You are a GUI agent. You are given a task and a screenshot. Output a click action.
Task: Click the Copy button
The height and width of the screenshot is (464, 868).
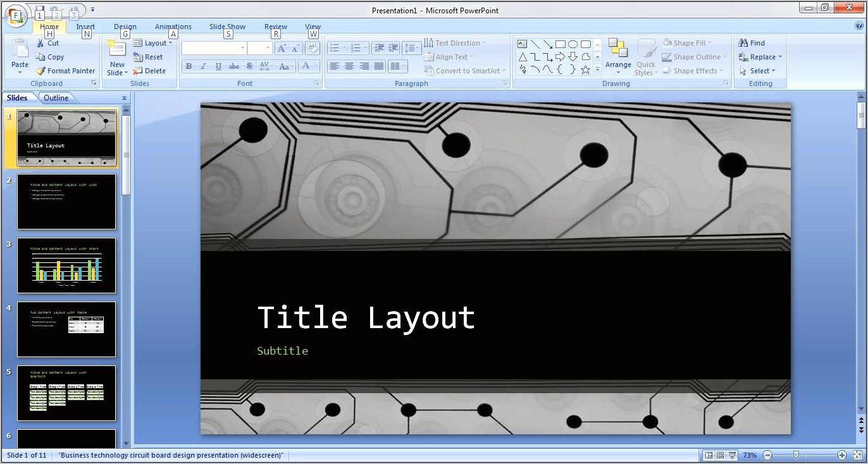[x=50, y=57]
